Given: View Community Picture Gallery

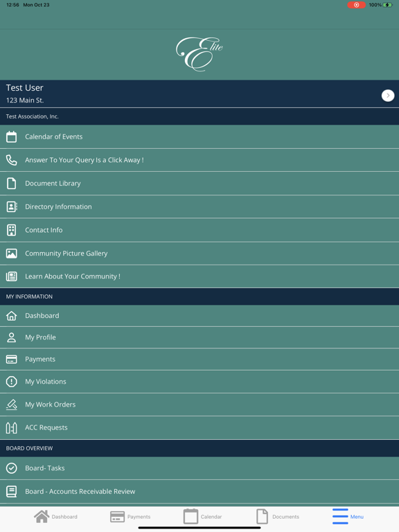Looking at the screenshot, I should point(199,254).
